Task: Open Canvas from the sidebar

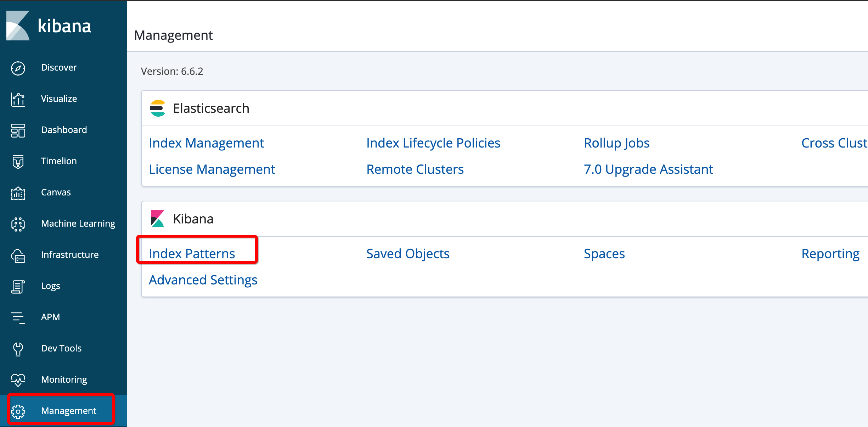Action: 56,192
